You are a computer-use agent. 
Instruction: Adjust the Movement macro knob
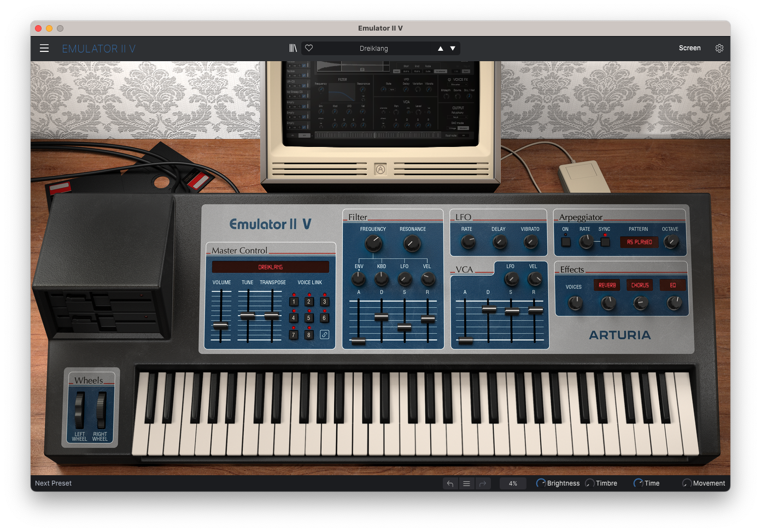687,483
